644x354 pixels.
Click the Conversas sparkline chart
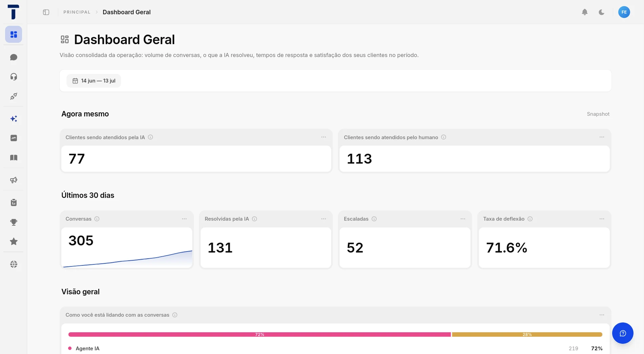[x=127, y=259]
